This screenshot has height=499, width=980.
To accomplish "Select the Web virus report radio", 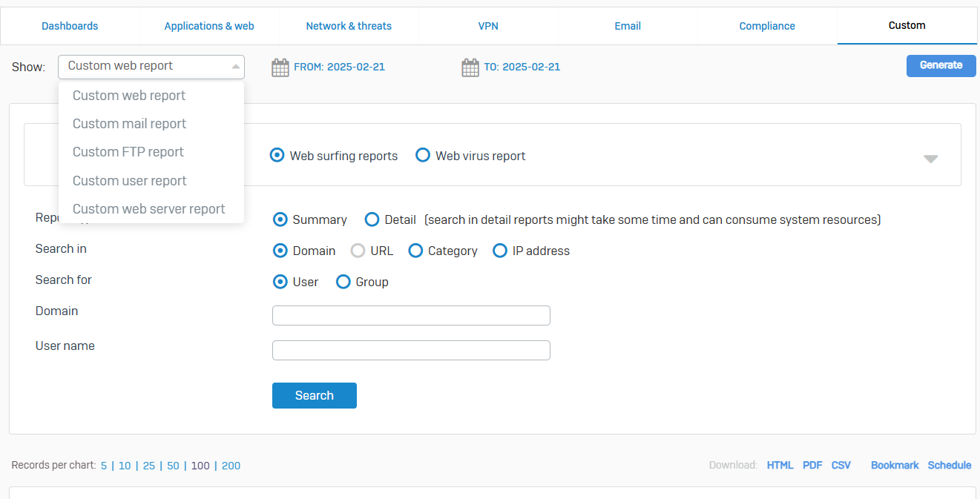I will (x=423, y=156).
